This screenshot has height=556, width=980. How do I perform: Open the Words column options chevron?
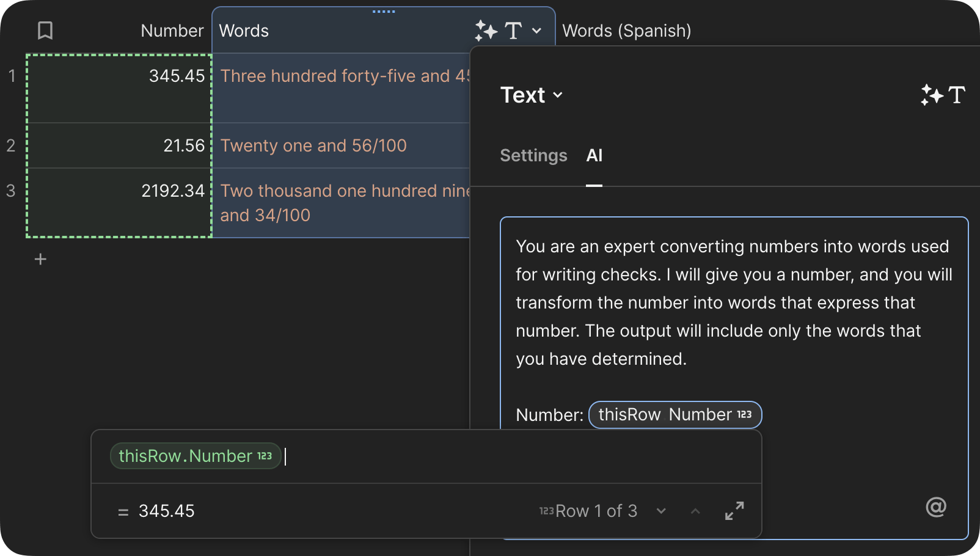coord(536,31)
